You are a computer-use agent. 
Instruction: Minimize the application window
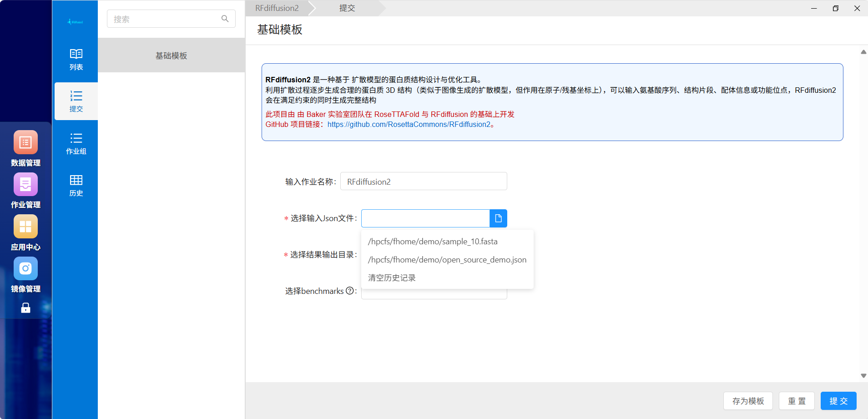pos(814,8)
